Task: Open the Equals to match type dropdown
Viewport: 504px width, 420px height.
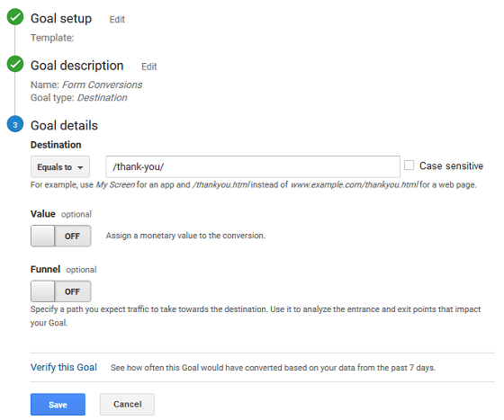Action: coord(60,167)
